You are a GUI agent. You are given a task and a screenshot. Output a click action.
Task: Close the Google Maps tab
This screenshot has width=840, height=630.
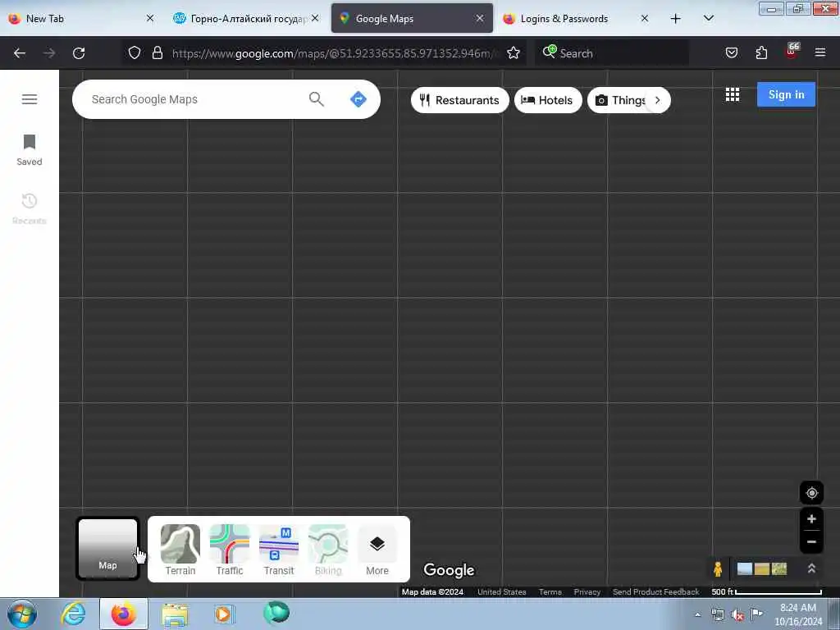tap(479, 19)
